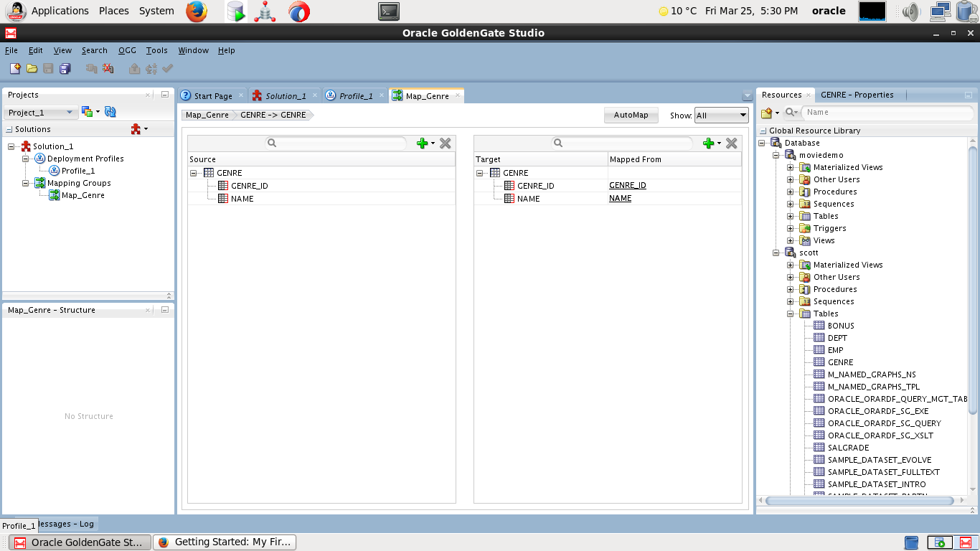Click mapped-from NAME link
Screen dimensions: 980x551
pos(621,199)
